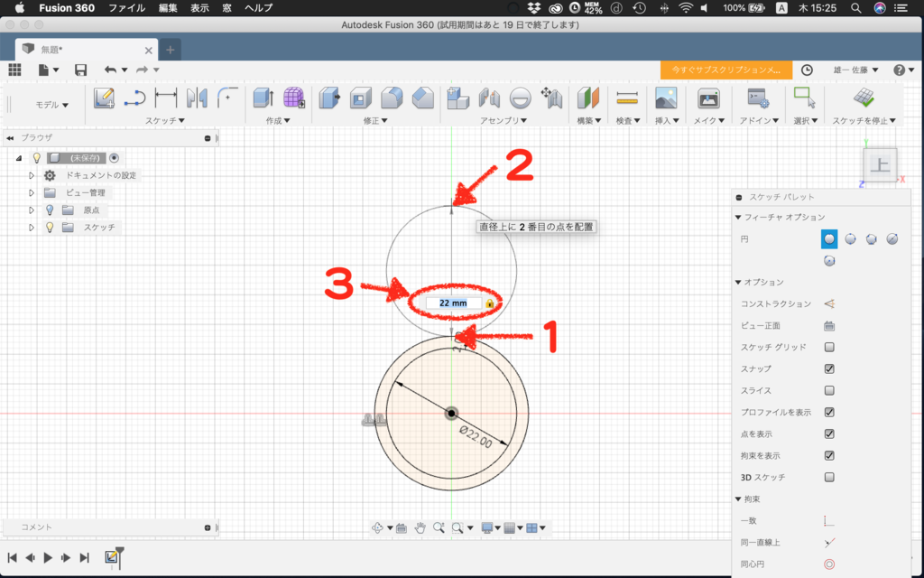The height and width of the screenshot is (578, 924).
Task: Open the 作成 toolbar dropdown
Action: [278, 120]
